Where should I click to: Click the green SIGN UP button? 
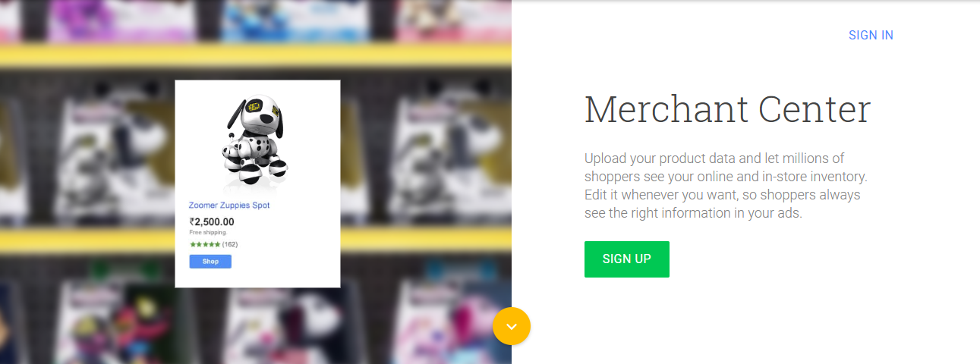tap(627, 259)
